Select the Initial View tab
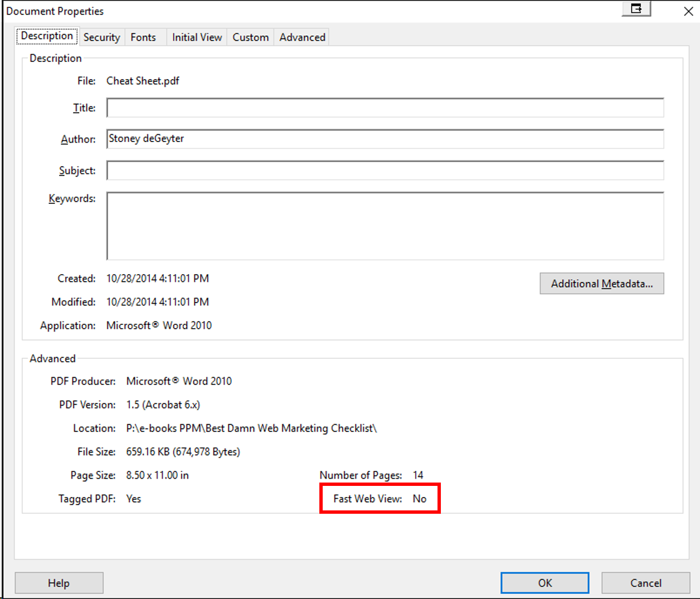 [x=196, y=37]
